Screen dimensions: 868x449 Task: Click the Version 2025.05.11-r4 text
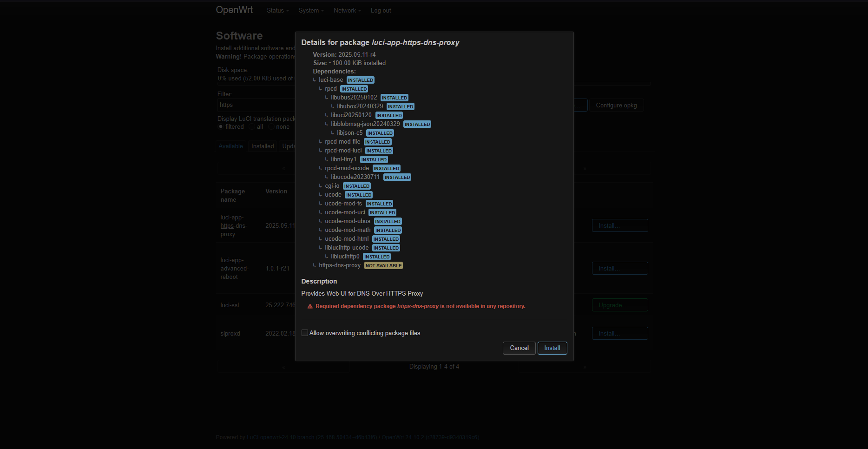344,54
